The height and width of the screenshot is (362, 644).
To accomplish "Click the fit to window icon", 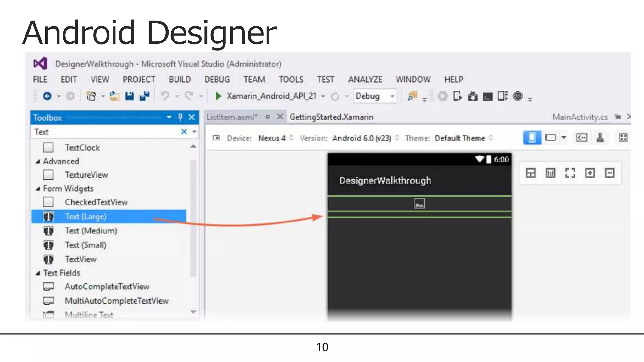I will coord(570,173).
